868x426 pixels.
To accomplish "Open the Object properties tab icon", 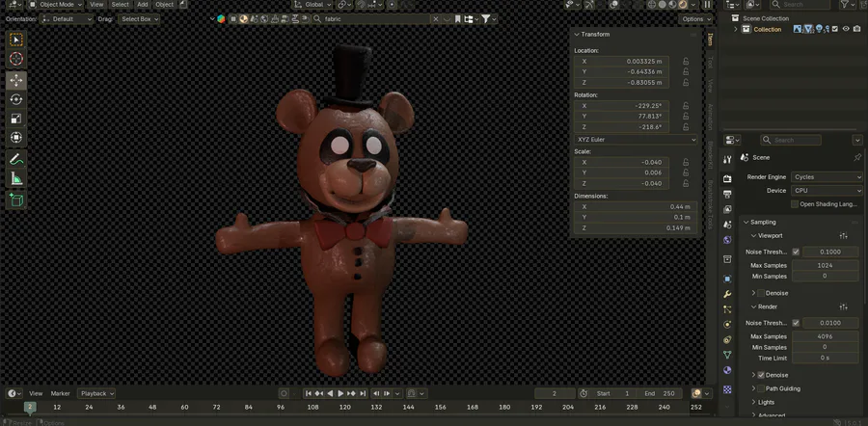I will pyautogui.click(x=727, y=279).
